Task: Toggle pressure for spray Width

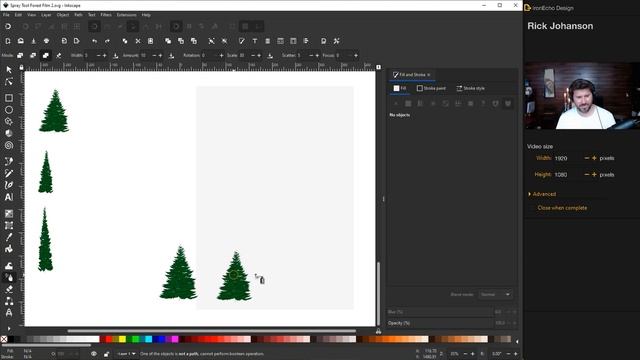Action: pyautogui.click(x=116, y=55)
